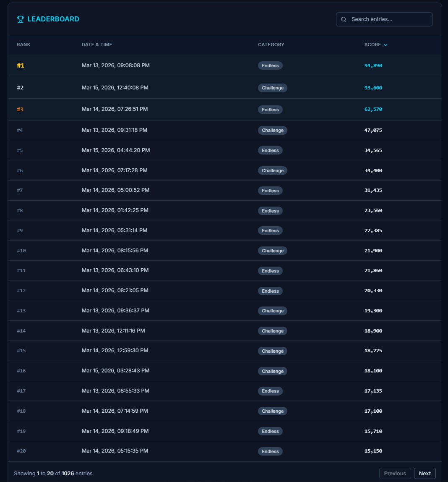The width and height of the screenshot is (448, 482).
Task: Click the Endless badge in row #12
Action: [270, 291]
